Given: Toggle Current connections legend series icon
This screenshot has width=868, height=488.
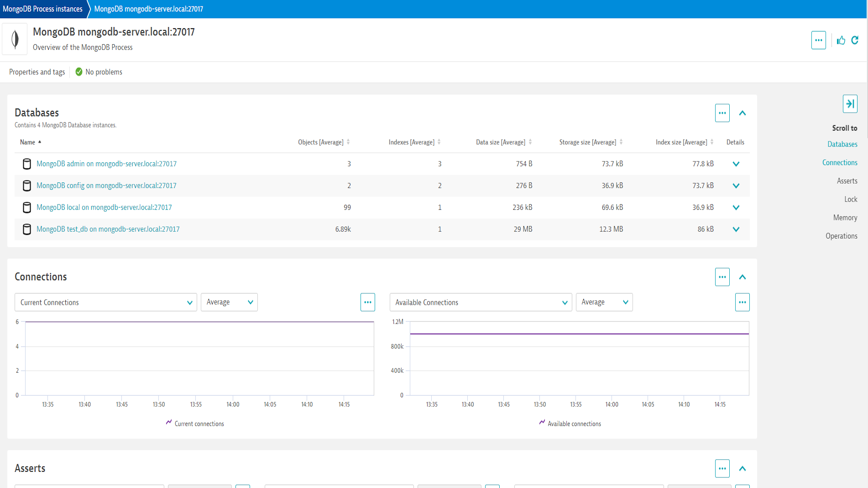Looking at the screenshot, I should [169, 422].
